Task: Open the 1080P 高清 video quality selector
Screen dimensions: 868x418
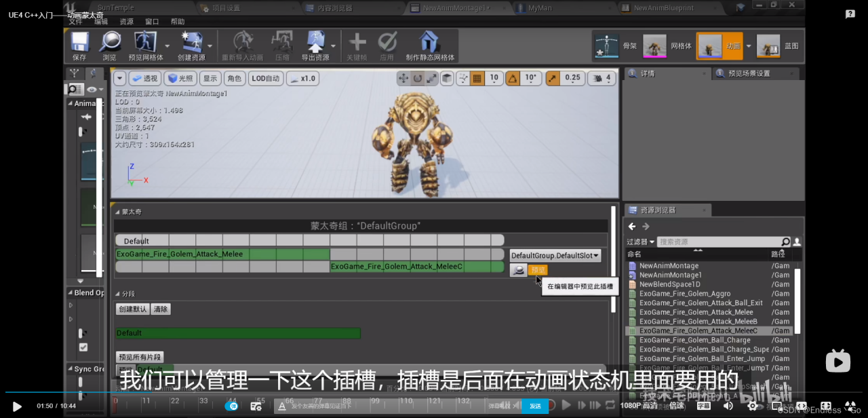Action: pos(639,406)
